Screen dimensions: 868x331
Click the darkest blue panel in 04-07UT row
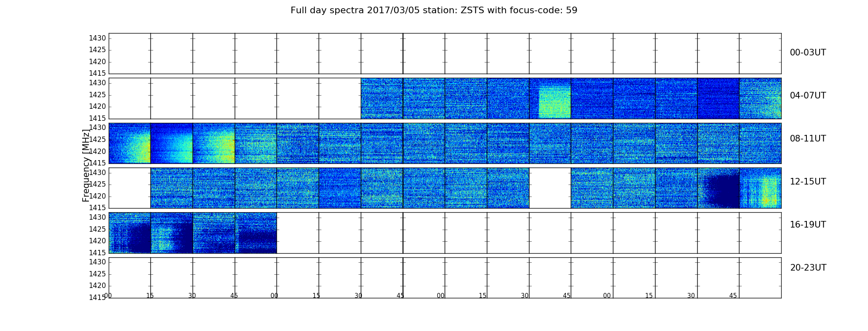(718, 98)
